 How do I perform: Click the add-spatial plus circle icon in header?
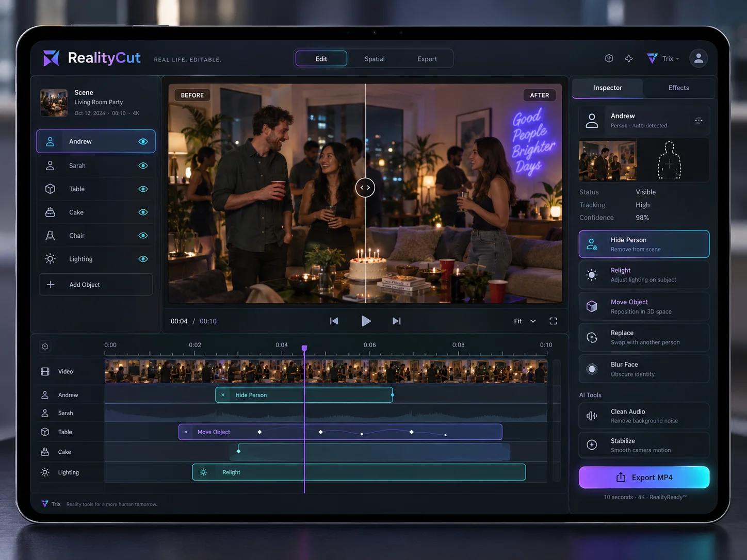pyautogui.click(x=609, y=58)
